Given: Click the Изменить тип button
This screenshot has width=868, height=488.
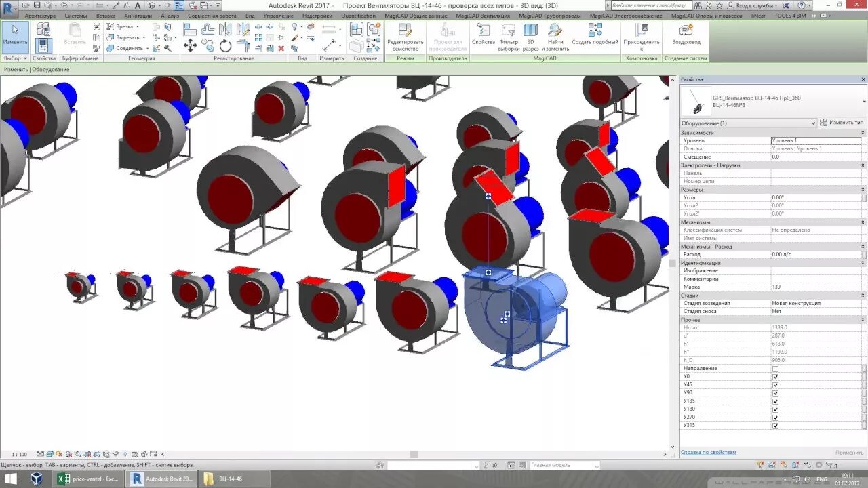Looking at the screenshot, I should [x=842, y=123].
